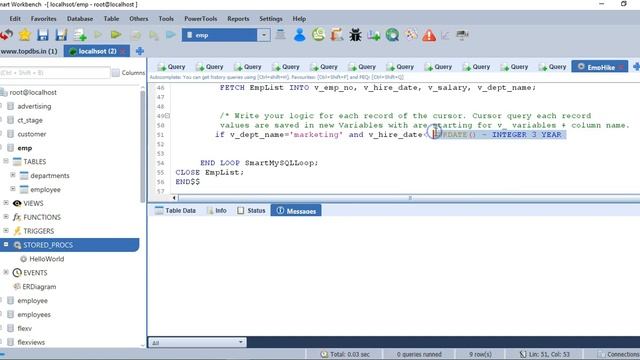The image size is (640, 360).
Task: Select the HelloWorld stored procedure
Action: (47, 259)
